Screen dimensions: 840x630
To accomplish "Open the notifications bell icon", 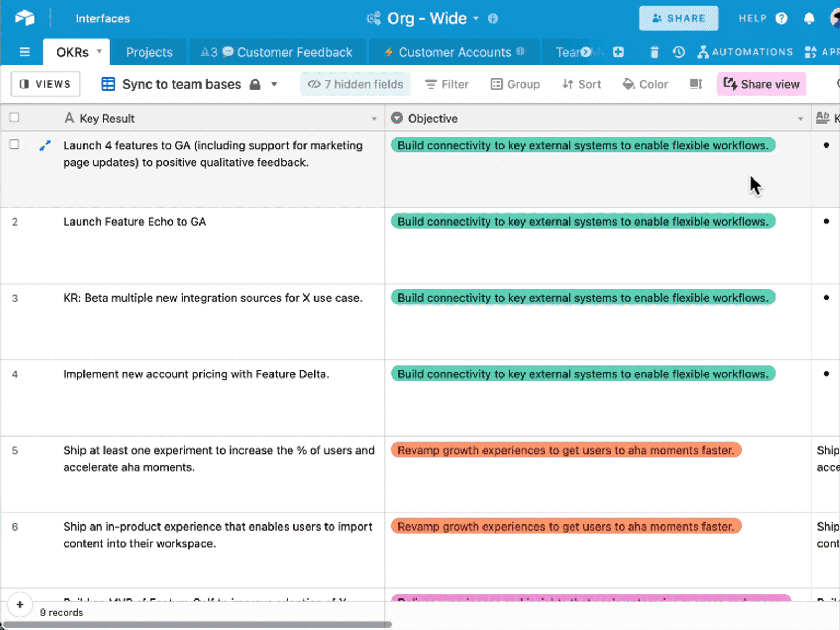I will tap(809, 18).
